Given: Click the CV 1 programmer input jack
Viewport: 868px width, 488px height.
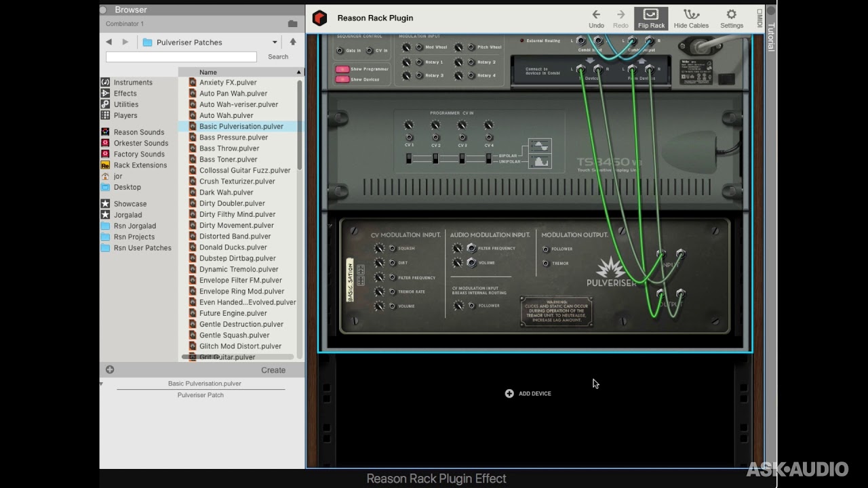Looking at the screenshot, I should click(409, 138).
